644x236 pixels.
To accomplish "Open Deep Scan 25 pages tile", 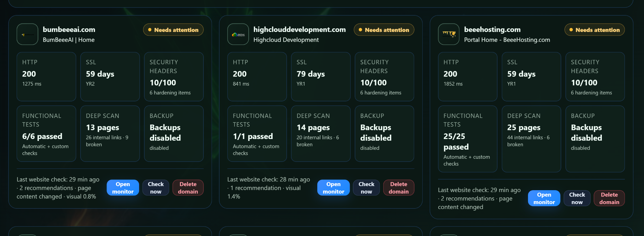I will 531,139.
